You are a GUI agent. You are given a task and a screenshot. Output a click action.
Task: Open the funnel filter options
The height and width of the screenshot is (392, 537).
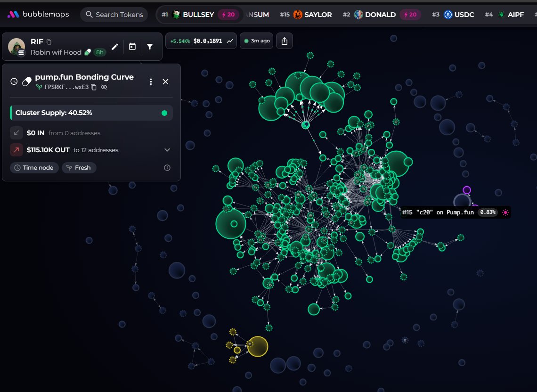(150, 47)
